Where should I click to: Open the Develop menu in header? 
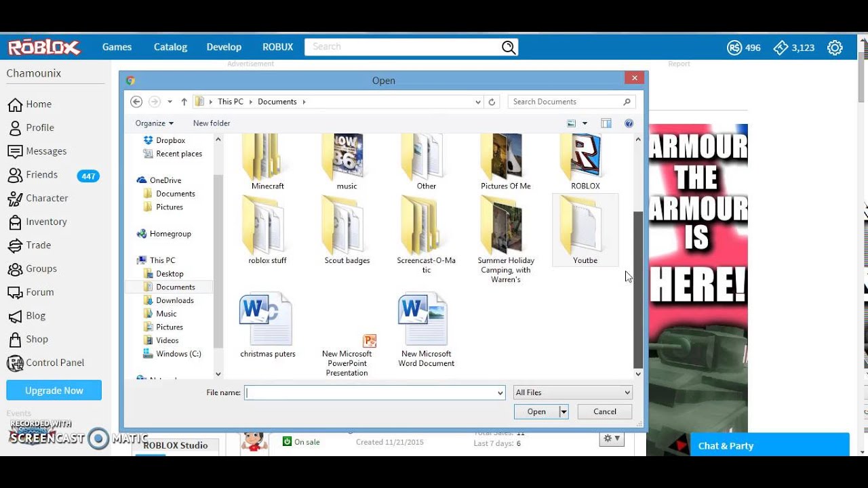tap(224, 47)
